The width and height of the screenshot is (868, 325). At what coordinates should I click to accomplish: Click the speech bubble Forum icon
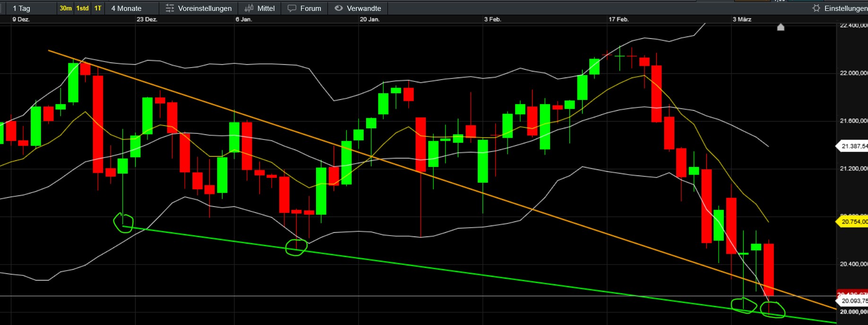pos(292,8)
